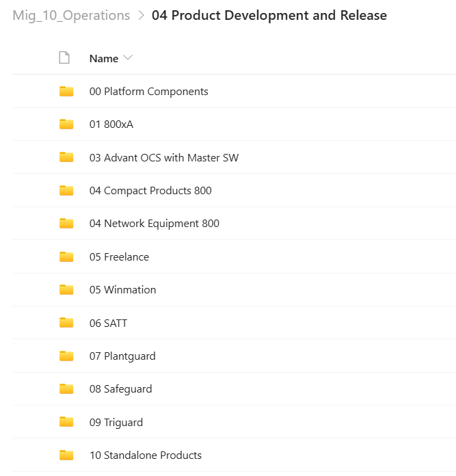Click the folder icon for 09 Triguard
The width and height of the screenshot is (456, 476).
pyautogui.click(x=66, y=422)
